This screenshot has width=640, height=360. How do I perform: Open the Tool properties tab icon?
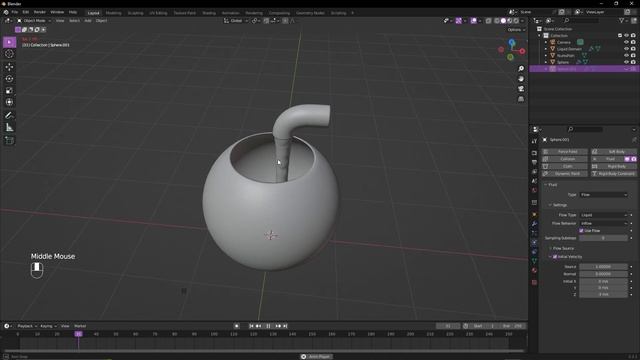pyautogui.click(x=534, y=141)
